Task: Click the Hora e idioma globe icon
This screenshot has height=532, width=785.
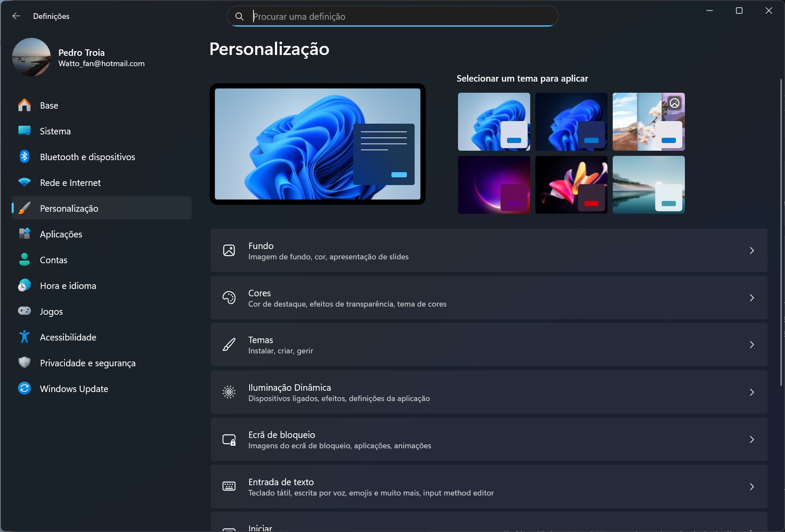Action: coord(24,286)
